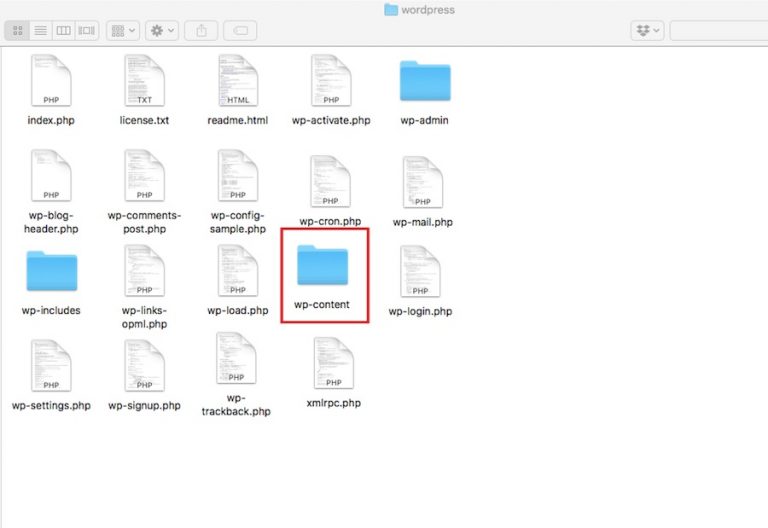Screen dimensions: 768x528
Task: Click the 'wp-comments-post.php' file name
Action: pos(144,222)
